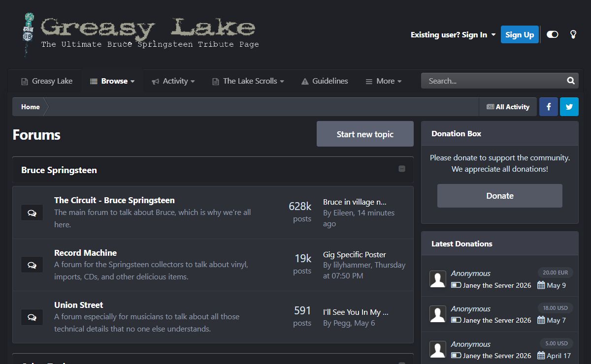Click Start new topic button

pyautogui.click(x=365, y=134)
